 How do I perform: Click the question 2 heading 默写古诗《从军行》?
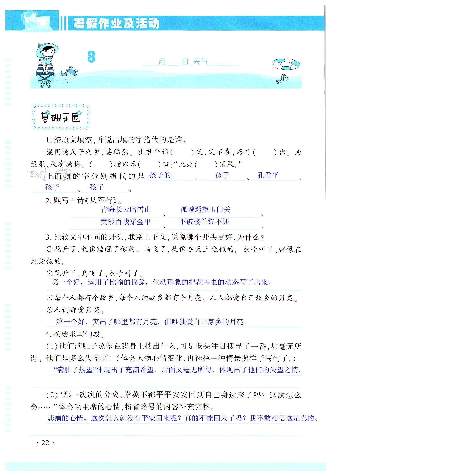(x=84, y=201)
